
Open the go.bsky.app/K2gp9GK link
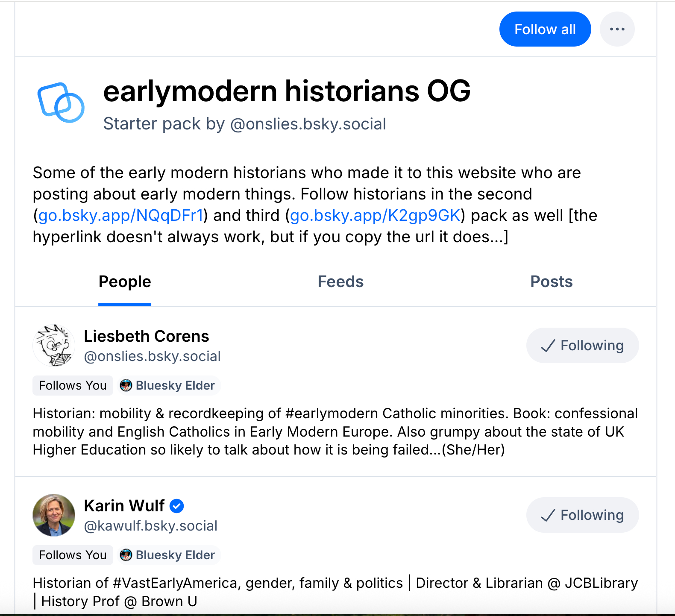(x=375, y=215)
